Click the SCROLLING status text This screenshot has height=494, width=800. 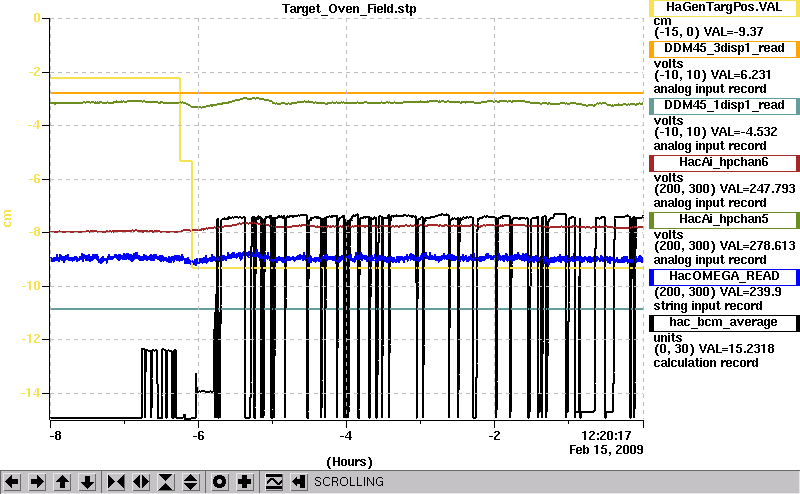[x=348, y=482]
